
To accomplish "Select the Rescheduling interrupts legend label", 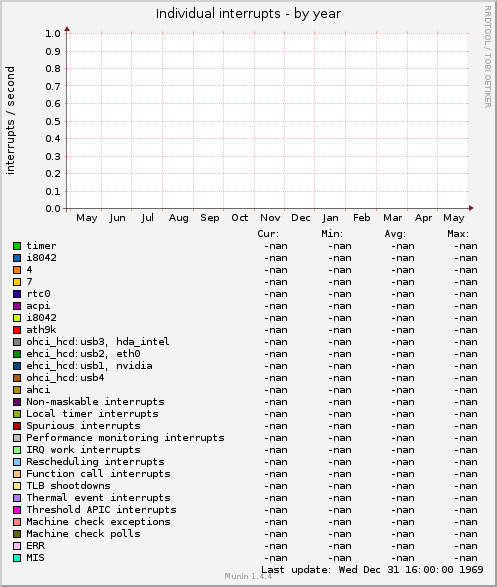I will tap(95, 462).
